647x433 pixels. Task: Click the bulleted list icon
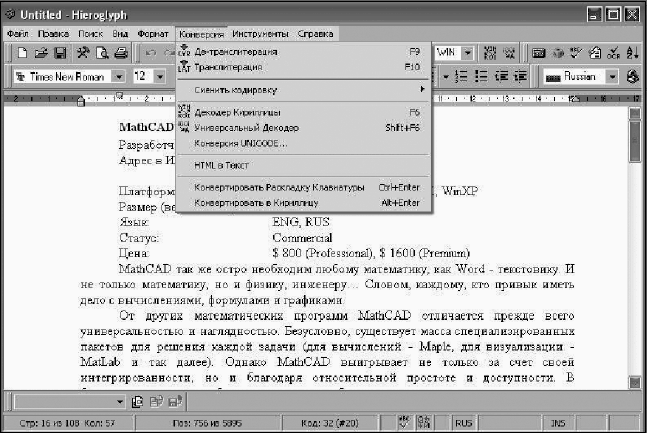[x=481, y=76]
